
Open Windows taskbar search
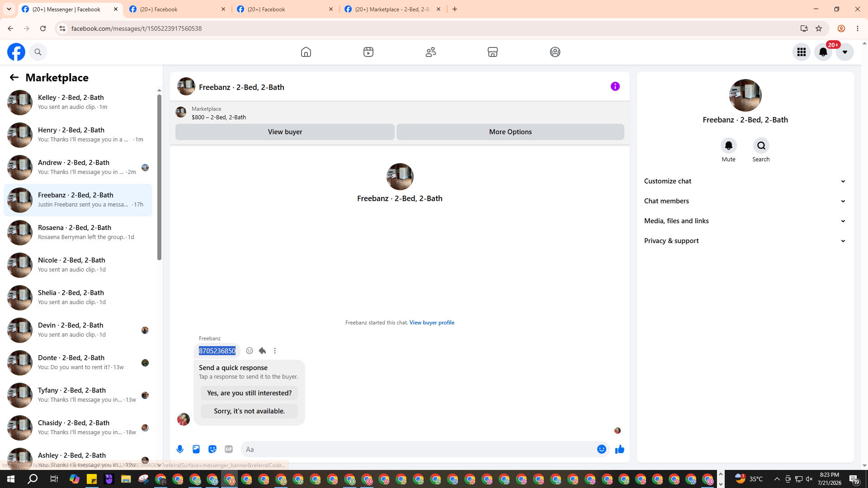33,479
